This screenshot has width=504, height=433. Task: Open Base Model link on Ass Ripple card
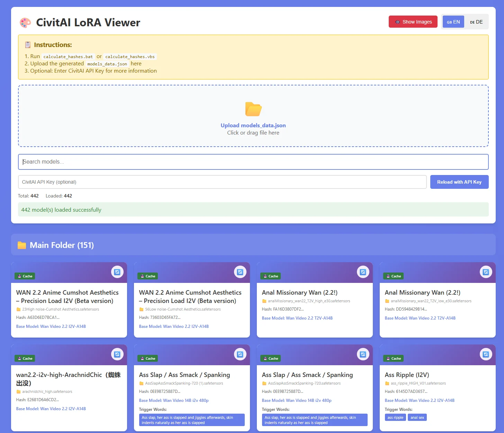click(x=420, y=400)
